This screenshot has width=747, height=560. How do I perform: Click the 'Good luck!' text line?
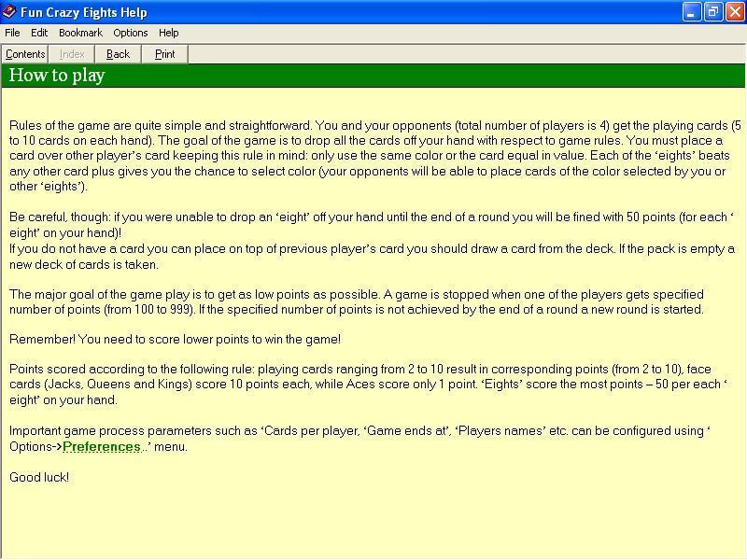39,477
